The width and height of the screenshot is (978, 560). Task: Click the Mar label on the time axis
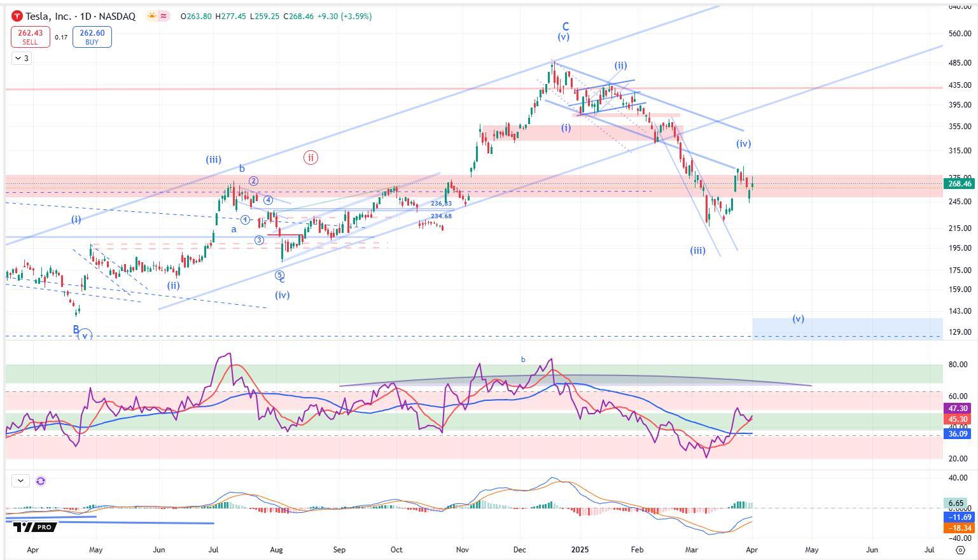pos(692,550)
